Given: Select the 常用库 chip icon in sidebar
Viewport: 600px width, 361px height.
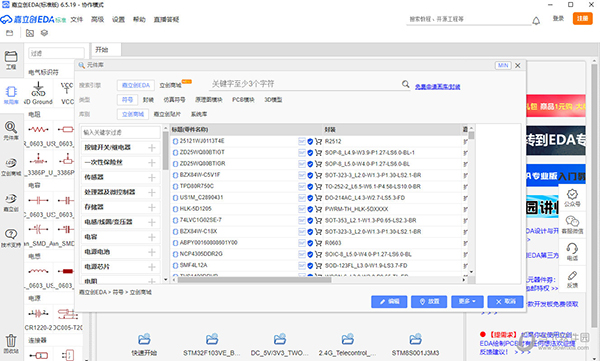Looking at the screenshot, I should (11, 95).
